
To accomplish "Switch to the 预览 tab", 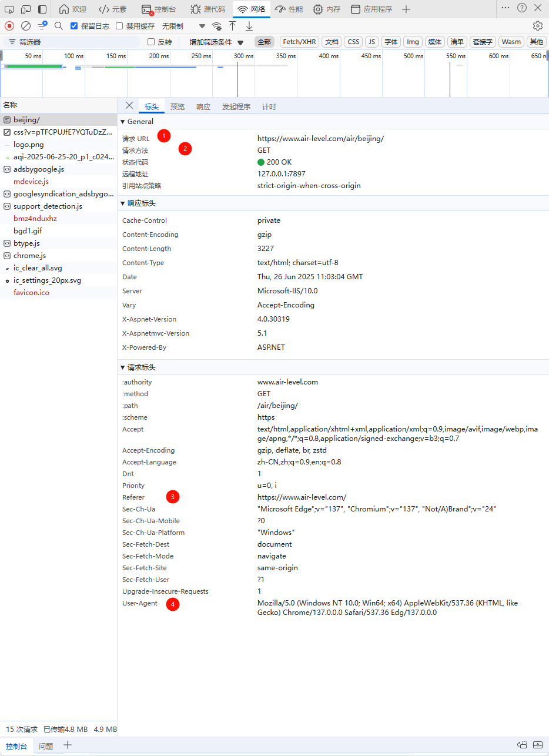I will (x=178, y=106).
